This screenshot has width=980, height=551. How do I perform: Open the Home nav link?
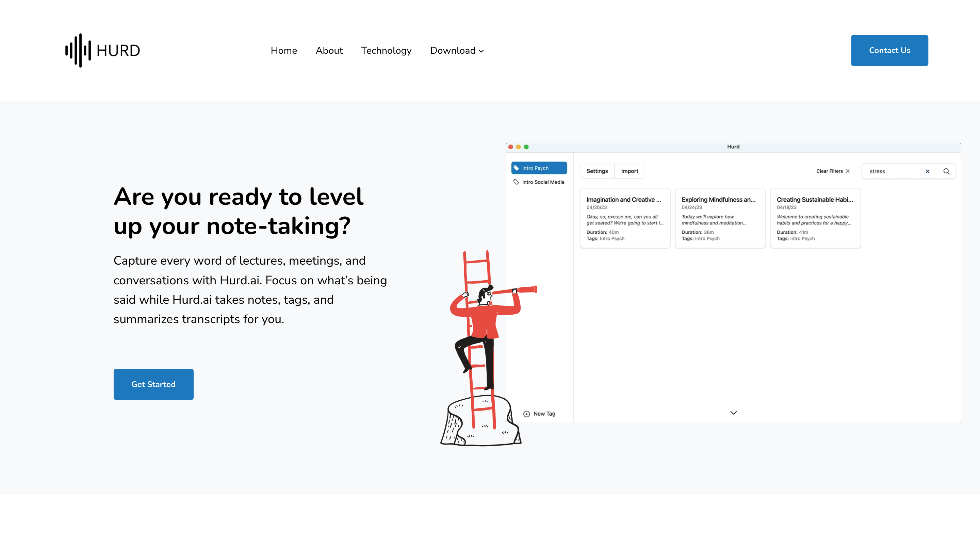(x=283, y=51)
